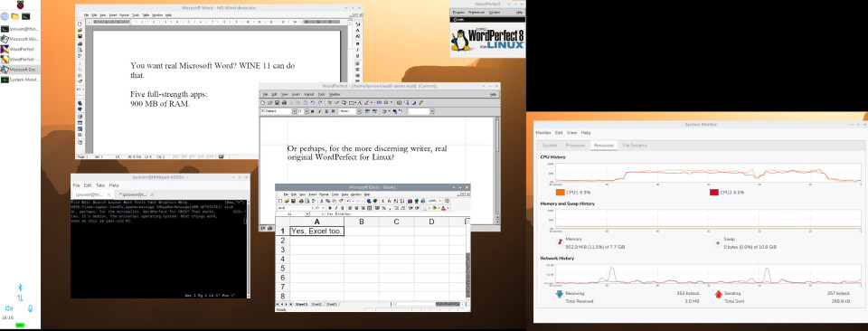Open Program menu in WordPerfect launcher
The width and height of the screenshot is (868, 331).
pos(458,12)
